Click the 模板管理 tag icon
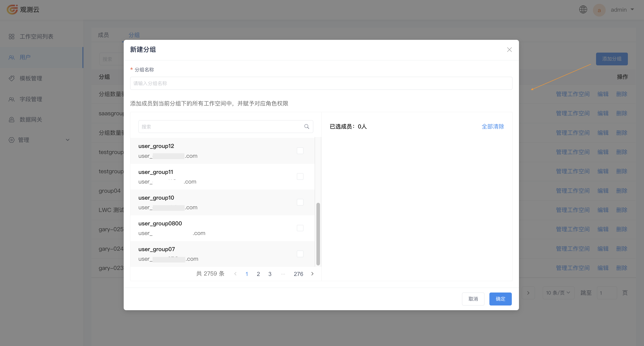 pos(11,78)
